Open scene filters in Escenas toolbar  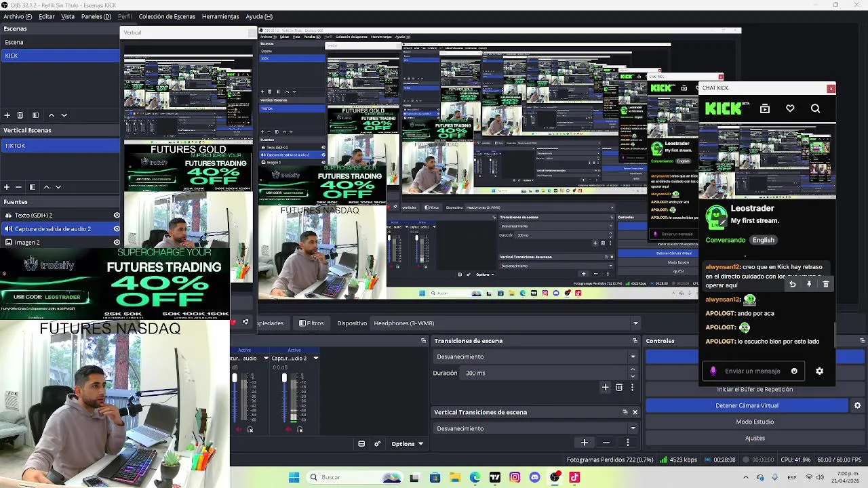click(35, 115)
